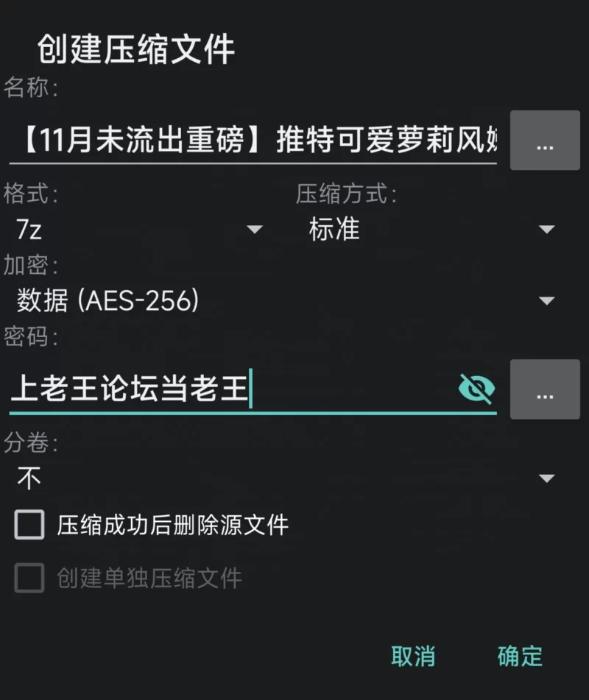
Task: Click the 取消 button
Action: 413,657
